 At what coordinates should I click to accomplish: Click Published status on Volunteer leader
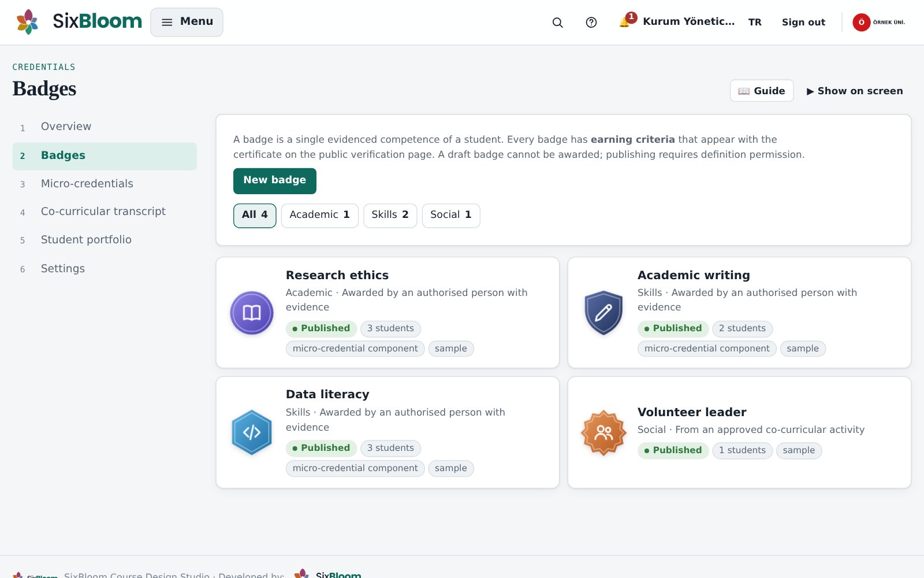pyautogui.click(x=673, y=450)
